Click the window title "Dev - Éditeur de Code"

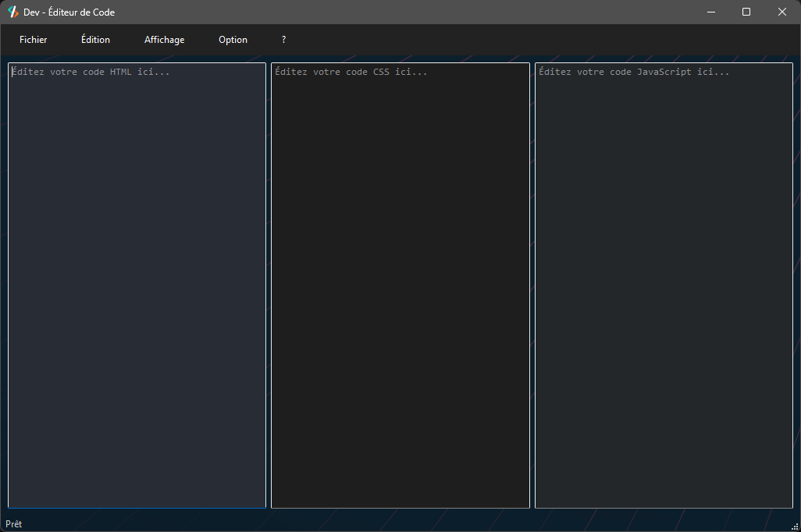[x=69, y=12]
